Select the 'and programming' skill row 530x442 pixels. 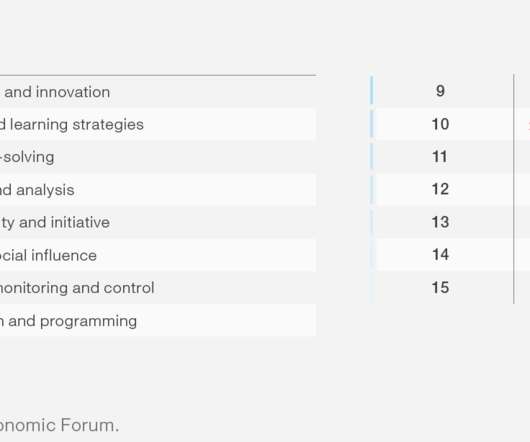[158, 321]
